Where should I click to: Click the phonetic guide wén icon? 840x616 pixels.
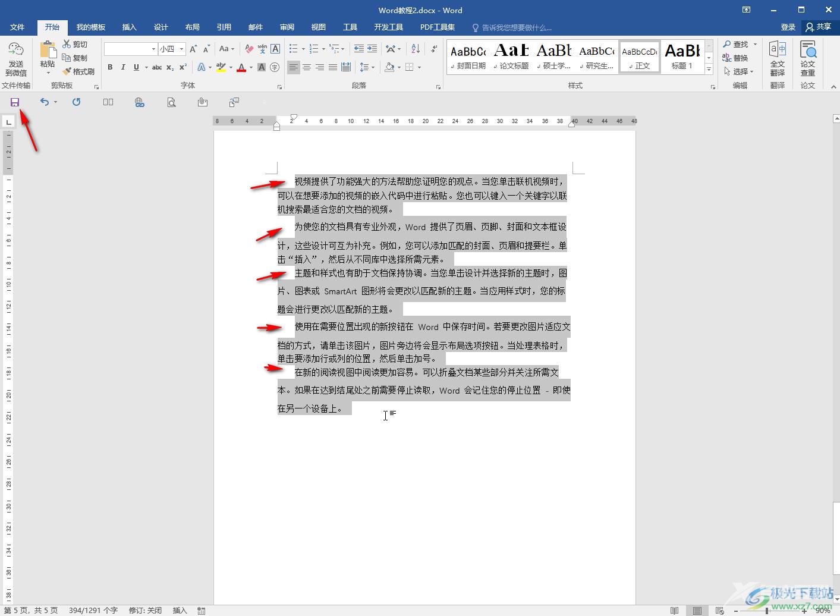point(262,49)
